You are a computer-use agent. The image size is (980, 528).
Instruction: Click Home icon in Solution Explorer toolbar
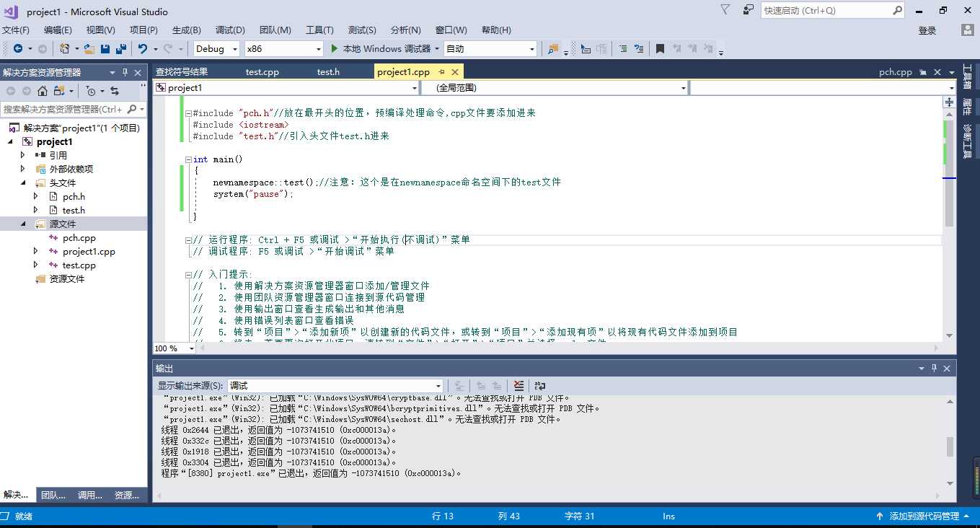click(43, 91)
